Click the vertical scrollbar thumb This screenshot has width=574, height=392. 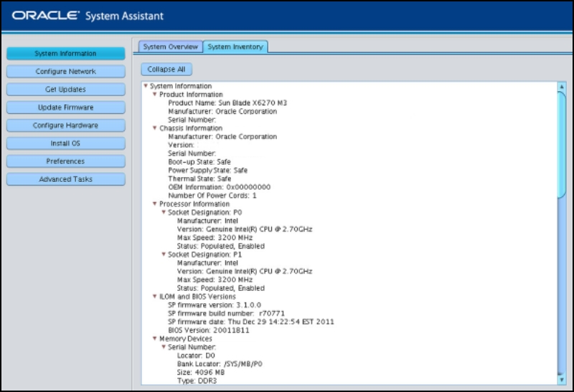coord(562,145)
